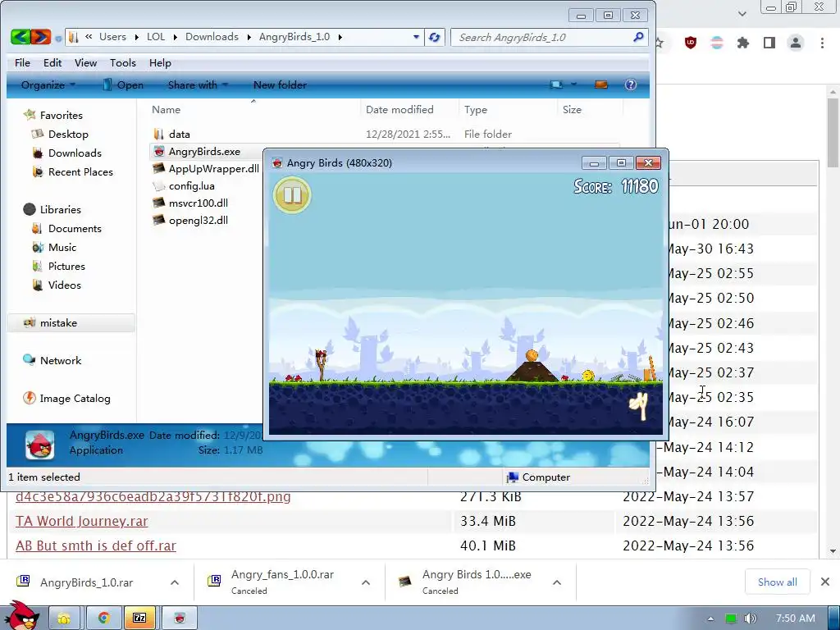Toggle Chrome side panel icon
This screenshot has width=840, height=630.
coord(769,43)
